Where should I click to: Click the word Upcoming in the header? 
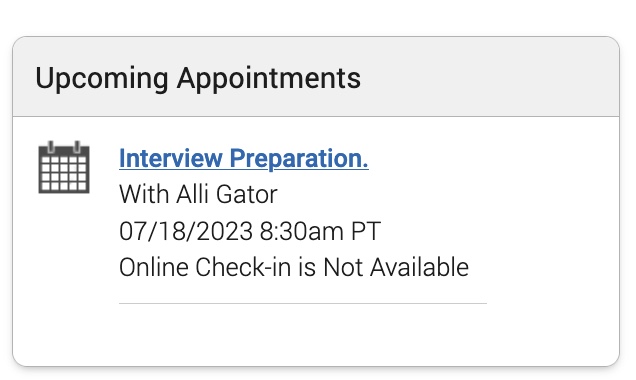coord(102,79)
